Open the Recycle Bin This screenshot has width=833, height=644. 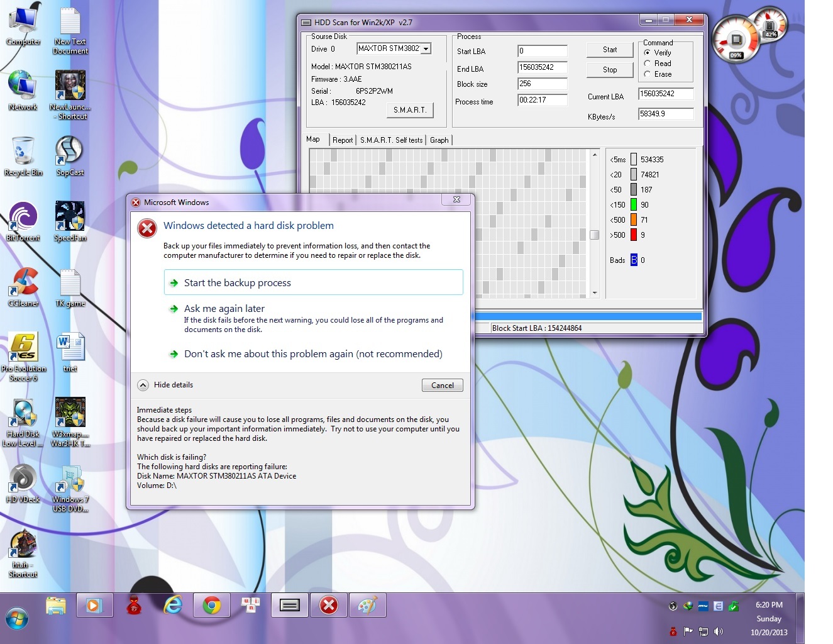click(23, 156)
